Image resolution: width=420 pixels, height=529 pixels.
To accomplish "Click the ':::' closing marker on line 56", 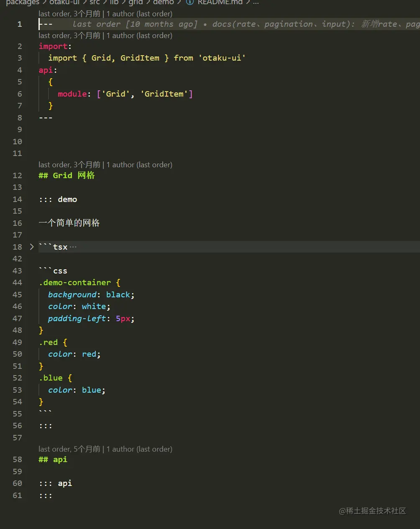I will 46,426.
